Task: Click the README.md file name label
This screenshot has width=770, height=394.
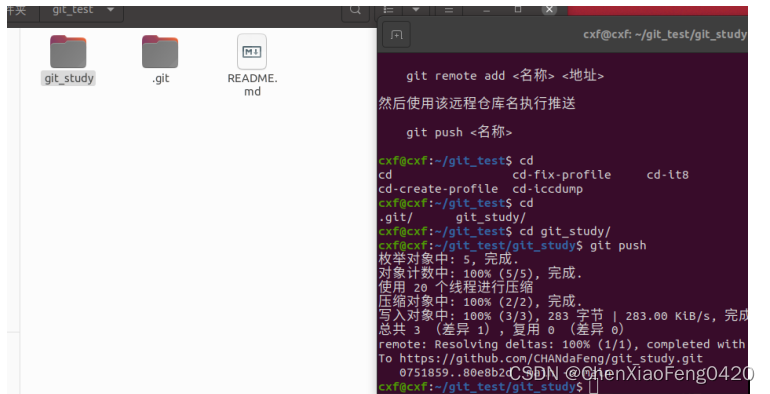Action: click(x=252, y=85)
